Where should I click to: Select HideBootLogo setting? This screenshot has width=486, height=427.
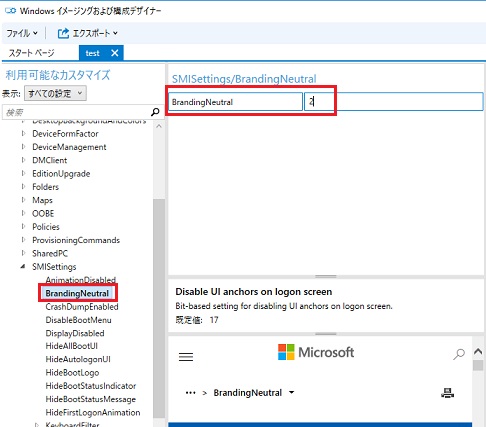(x=72, y=373)
